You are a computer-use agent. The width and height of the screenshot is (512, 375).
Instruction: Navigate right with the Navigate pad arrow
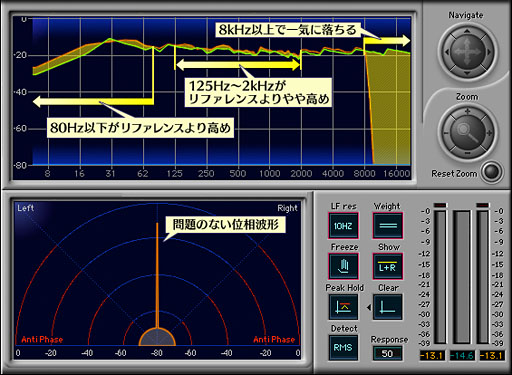[488, 52]
